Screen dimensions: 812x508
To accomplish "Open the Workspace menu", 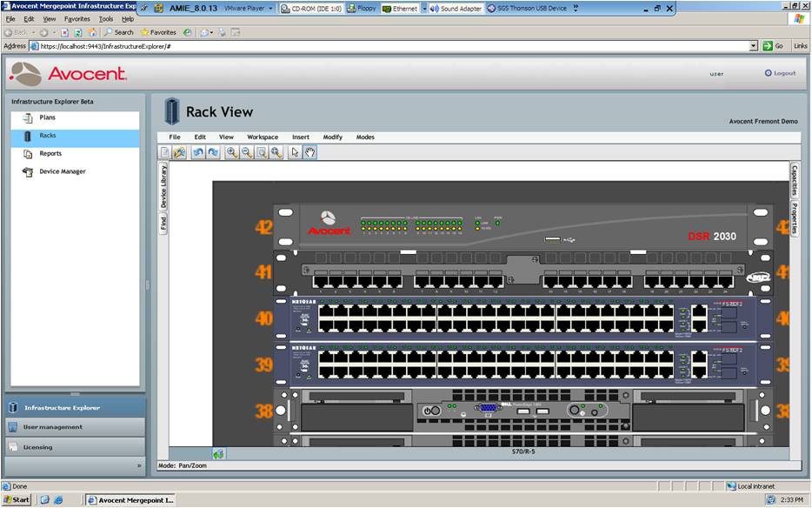I will coord(263,137).
